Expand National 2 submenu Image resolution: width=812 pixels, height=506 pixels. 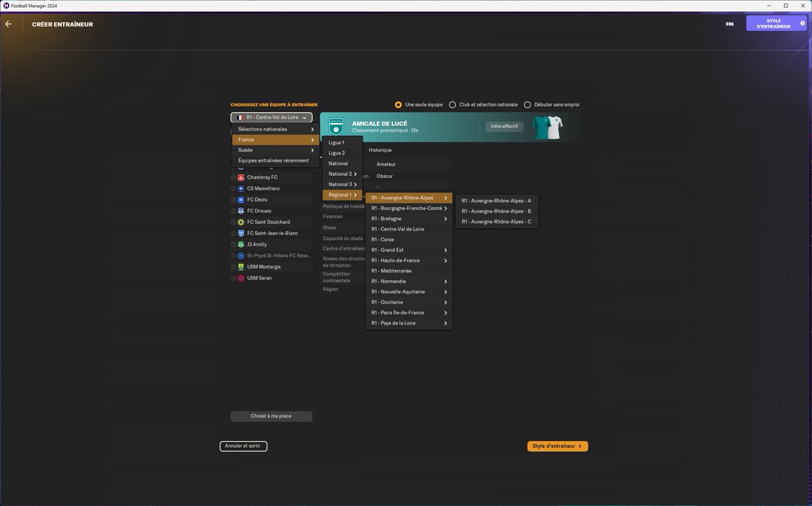[342, 174]
